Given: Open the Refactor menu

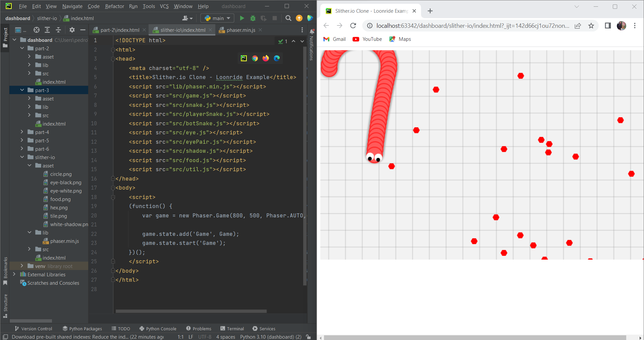Looking at the screenshot, I should tap(114, 6).
